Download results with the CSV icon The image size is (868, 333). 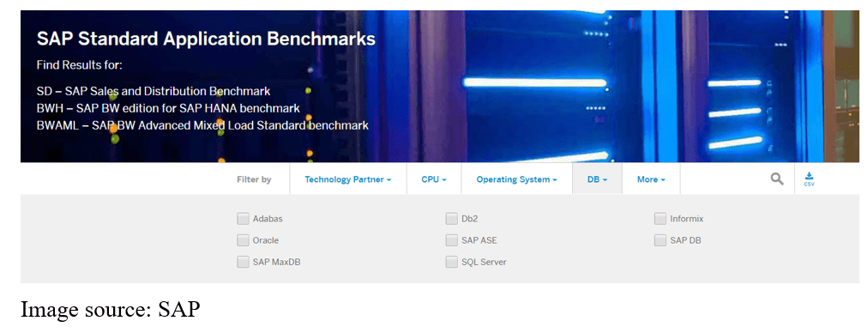click(809, 179)
